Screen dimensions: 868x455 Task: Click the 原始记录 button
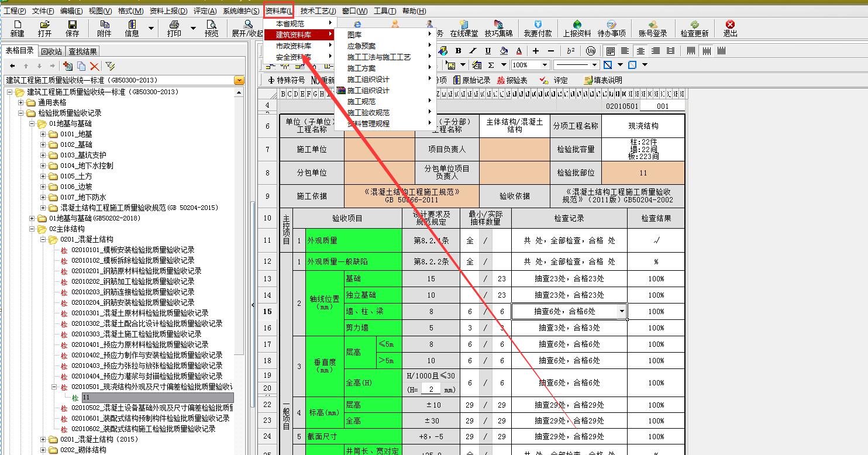[471, 80]
